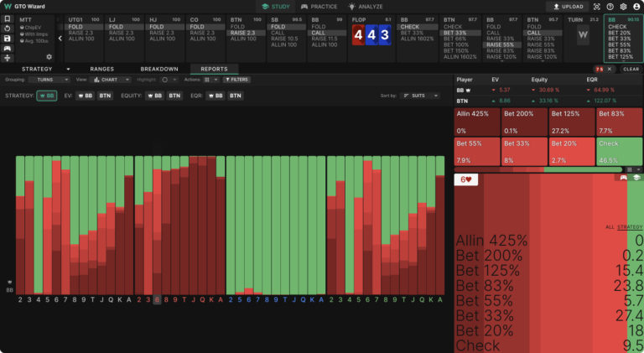Expand more BB raise options arrow
Image resolution: width=644 pixels, height=353 pixels.
501,60
